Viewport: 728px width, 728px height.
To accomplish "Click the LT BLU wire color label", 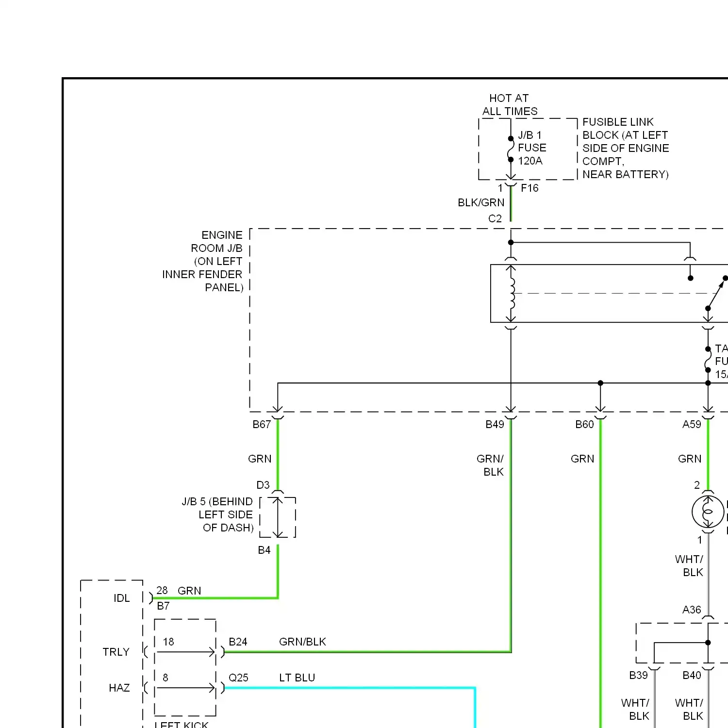I will [297, 678].
